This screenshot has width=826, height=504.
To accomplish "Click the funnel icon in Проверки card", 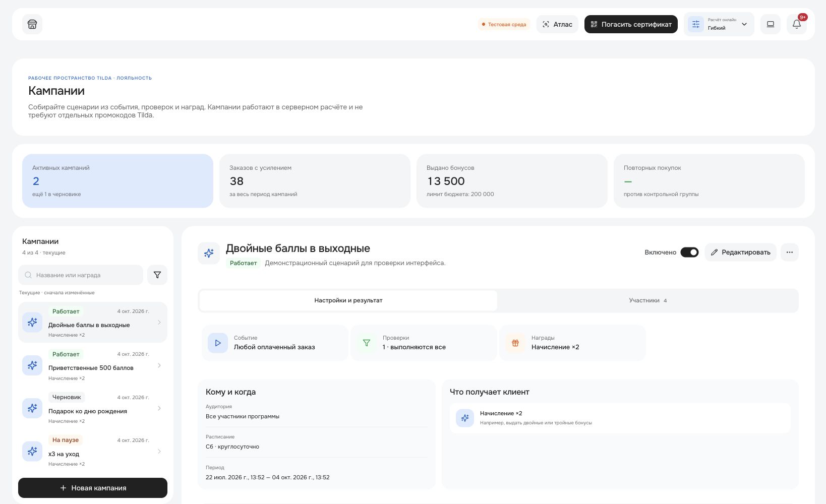I will tap(367, 343).
